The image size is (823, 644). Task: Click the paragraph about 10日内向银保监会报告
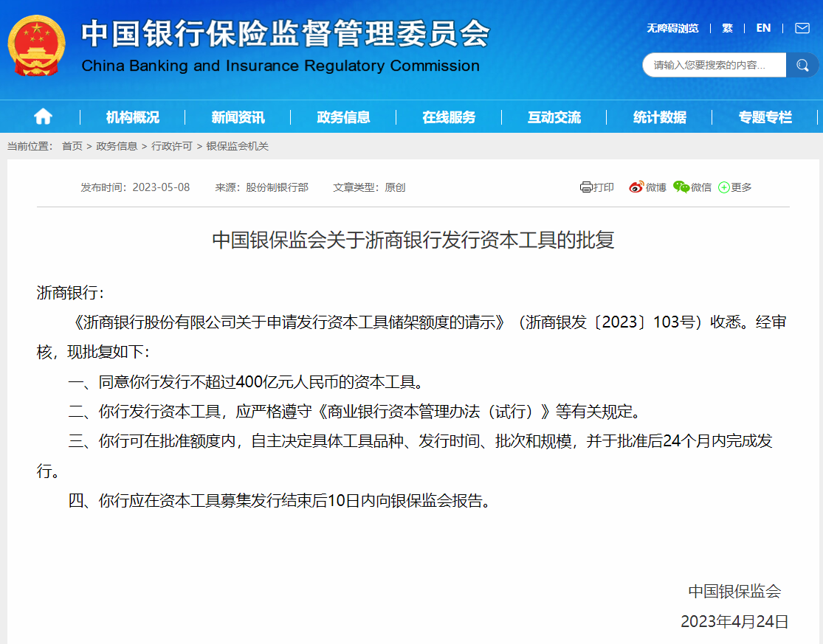tap(280, 501)
